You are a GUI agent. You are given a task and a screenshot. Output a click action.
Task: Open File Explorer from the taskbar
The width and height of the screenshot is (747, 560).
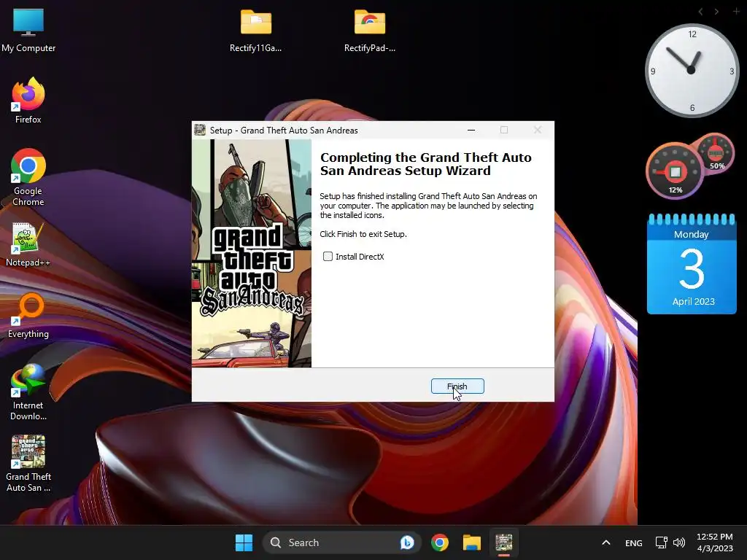coord(472,542)
